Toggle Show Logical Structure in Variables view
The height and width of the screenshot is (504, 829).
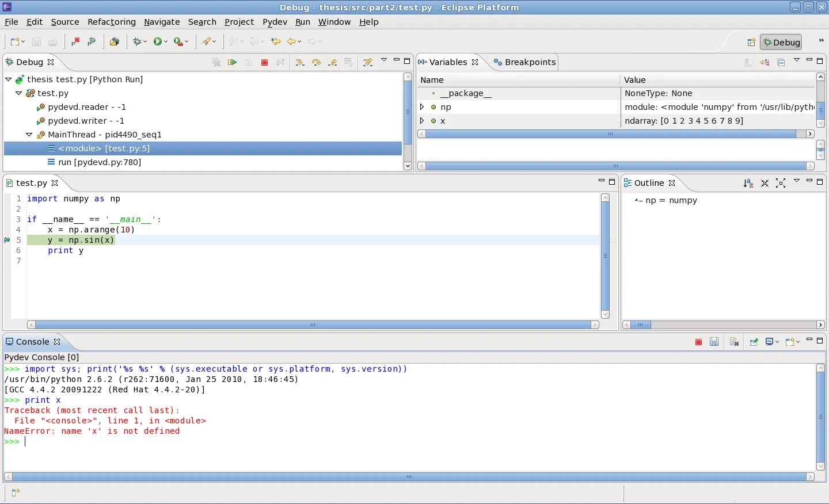coord(765,62)
